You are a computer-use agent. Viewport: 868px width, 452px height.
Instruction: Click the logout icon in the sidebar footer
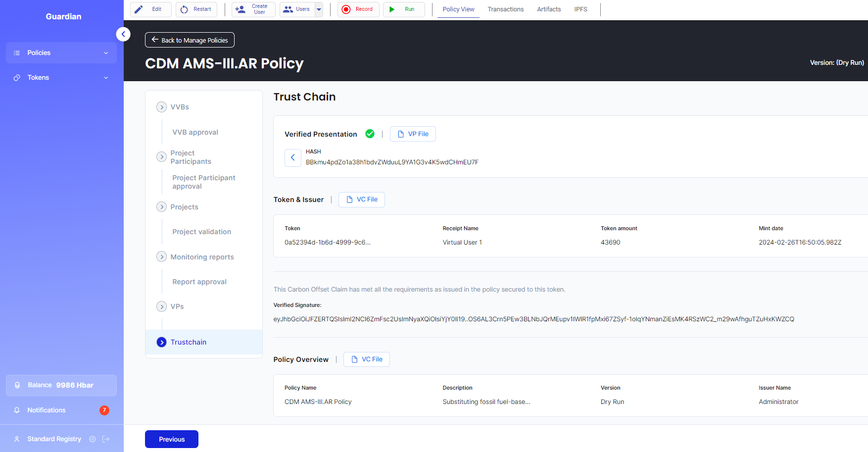106,439
